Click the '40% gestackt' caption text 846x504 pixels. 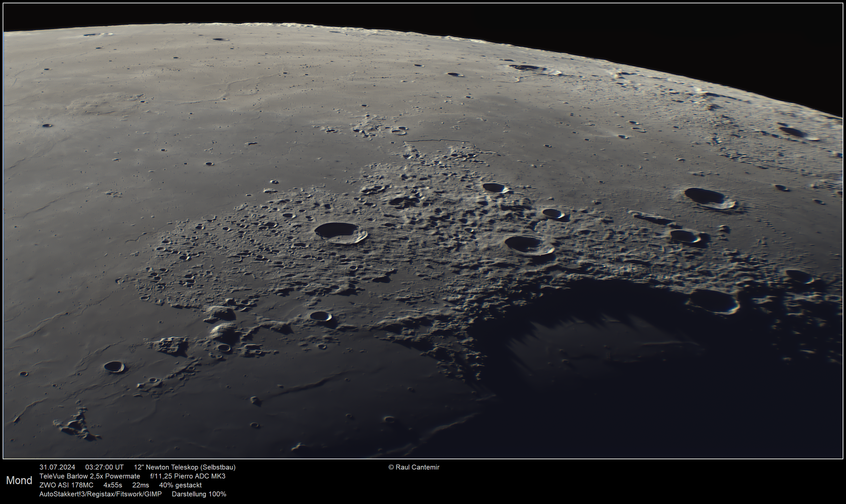pyautogui.click(x=180, y=485)
